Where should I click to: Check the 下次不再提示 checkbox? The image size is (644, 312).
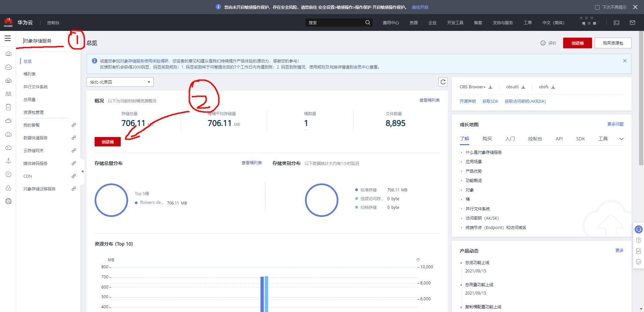click(597, 7)
